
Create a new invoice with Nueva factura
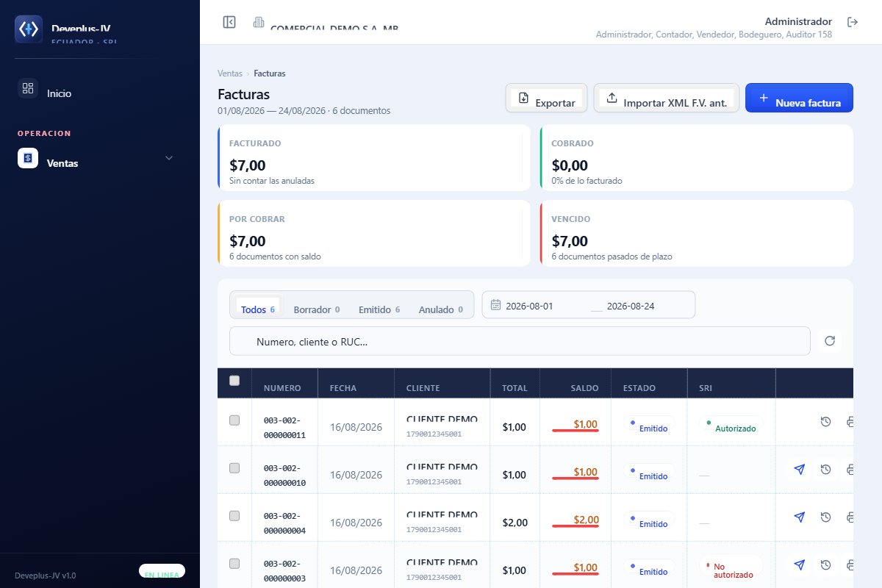799,98
